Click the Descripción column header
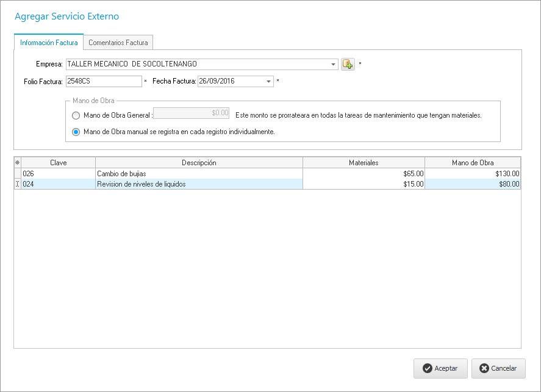Viewport: 541px width, 392px height. click(x=199, y=163)
